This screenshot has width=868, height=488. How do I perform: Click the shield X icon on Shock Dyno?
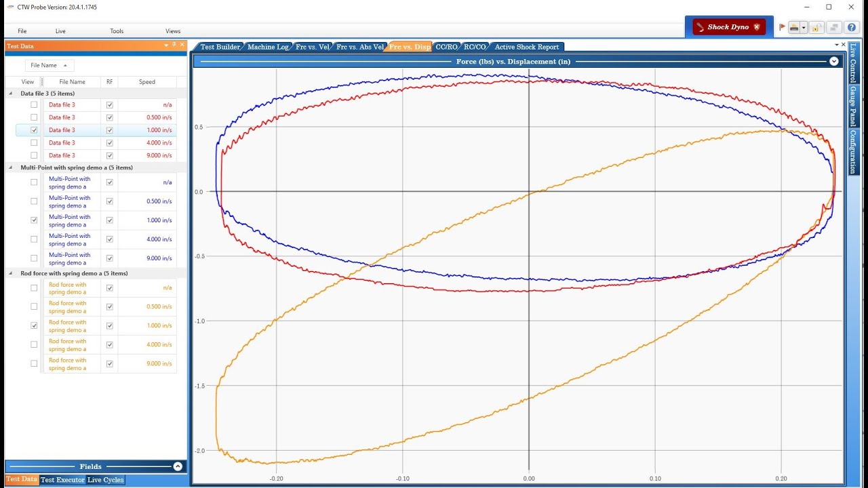coord(757,27)
